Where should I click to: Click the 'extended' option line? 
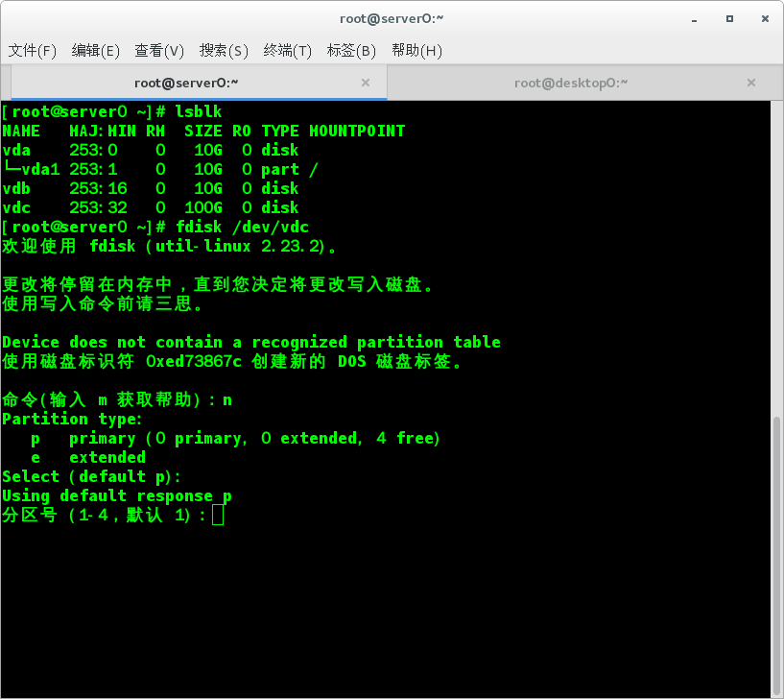point(88,457)
